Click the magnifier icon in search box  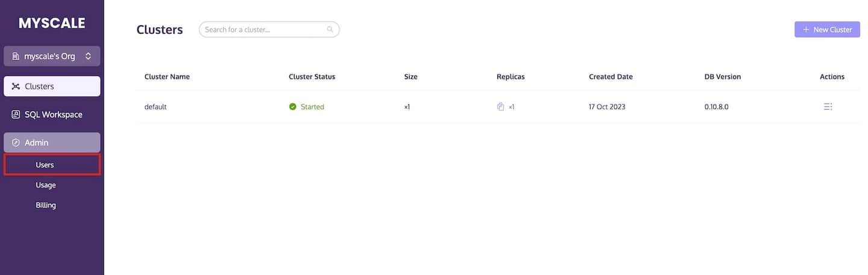tap(330, 29)
